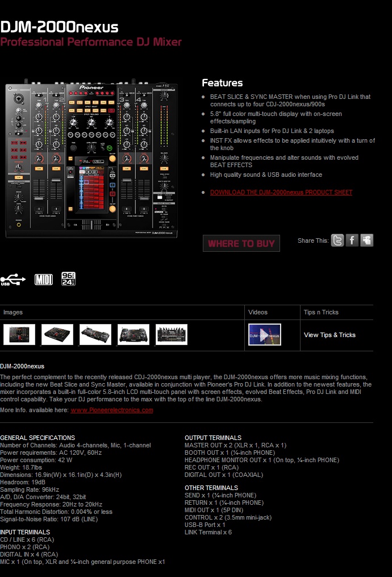Click 'LINK Terminal x 6' line

click(208, 532)
